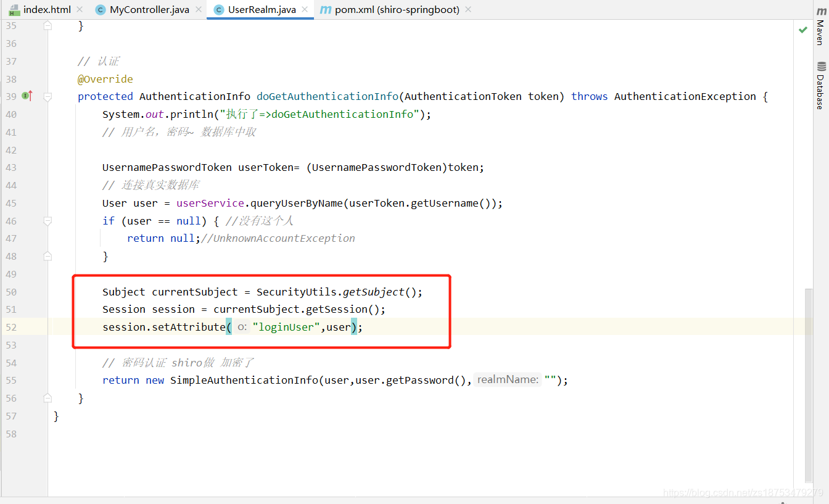Close the UserRealm.java tab
829x504 pixels.
305,10
